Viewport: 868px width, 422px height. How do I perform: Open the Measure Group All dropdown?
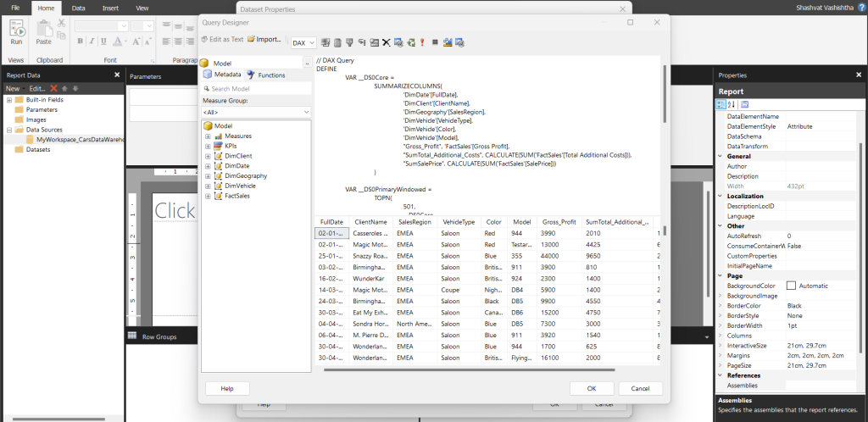coord(256,112)
